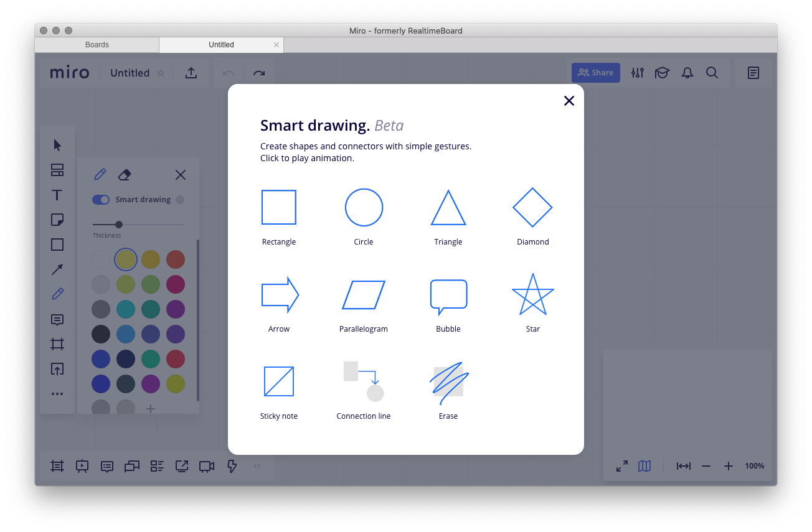Open notifications bell
Screen dimensions: 812x532
tap(687, 73)
